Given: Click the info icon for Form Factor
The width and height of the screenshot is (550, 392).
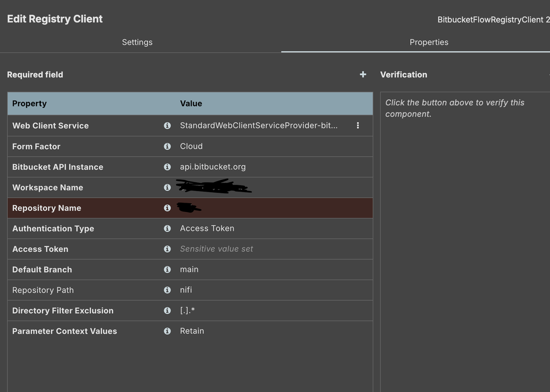Looking at the screenshot, I should [167, 146].
